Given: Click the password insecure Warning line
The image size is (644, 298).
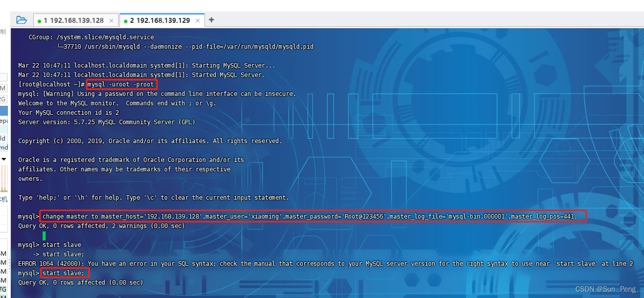Looking at the screenshot, I should (x=157, y=94).
